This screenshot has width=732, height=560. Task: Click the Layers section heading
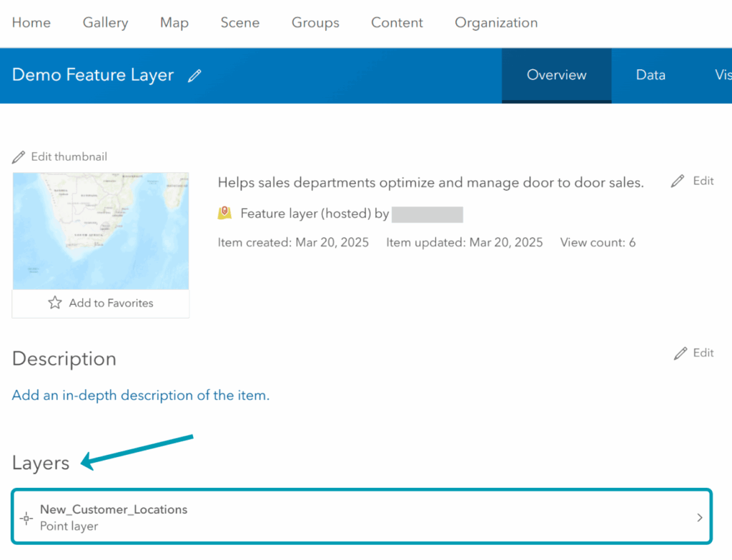coord(41,463)
